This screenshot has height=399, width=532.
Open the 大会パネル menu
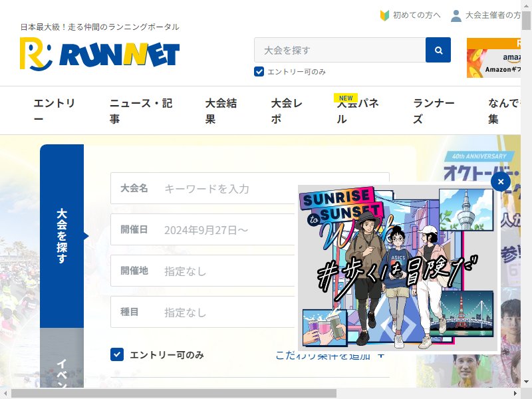pyautogui.click(x=358, y=110)
